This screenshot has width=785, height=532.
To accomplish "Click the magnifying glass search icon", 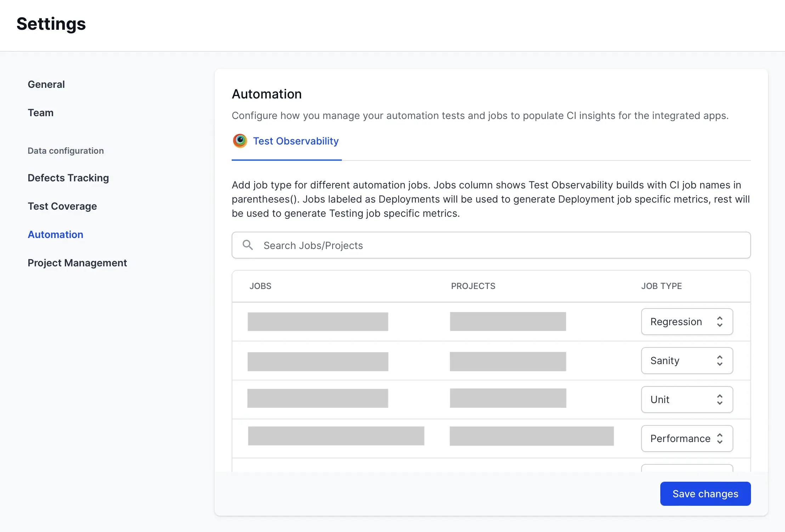I will pos(248,245).
